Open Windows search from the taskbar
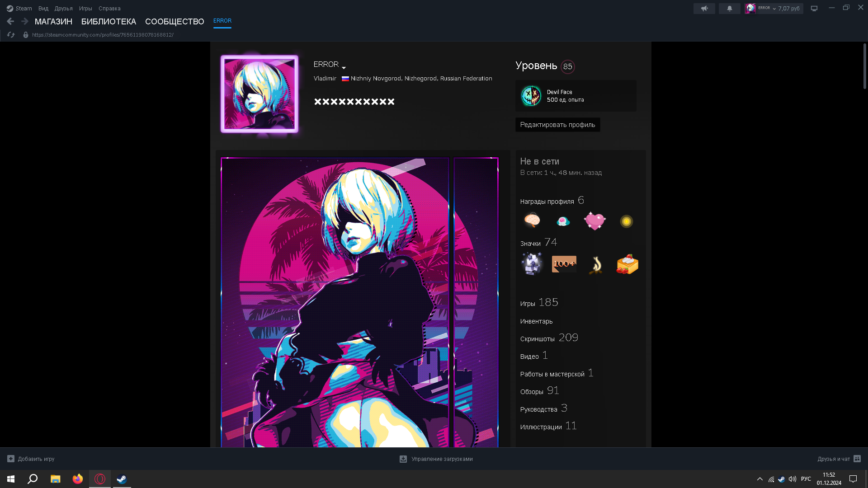Image resolution: width=868 pixels, height=488 pixels. point(33,479)
